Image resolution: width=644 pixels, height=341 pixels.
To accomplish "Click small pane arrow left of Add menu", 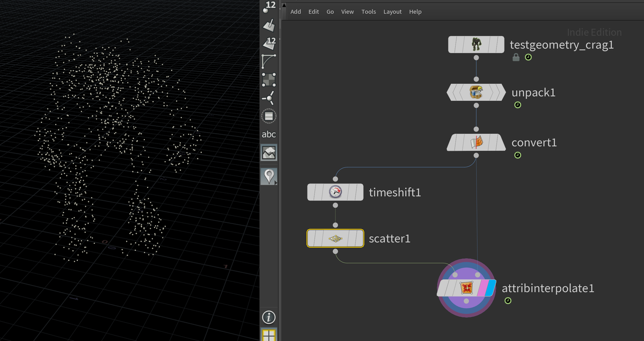I will (283, 6).
